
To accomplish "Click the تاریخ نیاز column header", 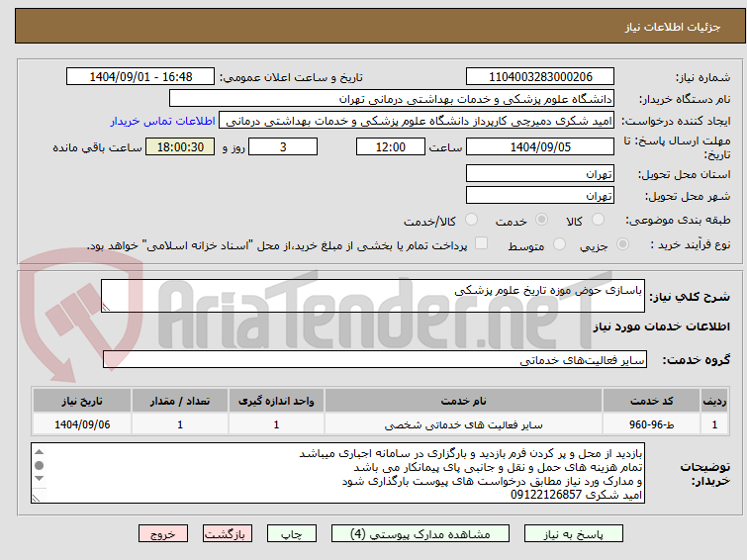I will click(x=82, y=401).
